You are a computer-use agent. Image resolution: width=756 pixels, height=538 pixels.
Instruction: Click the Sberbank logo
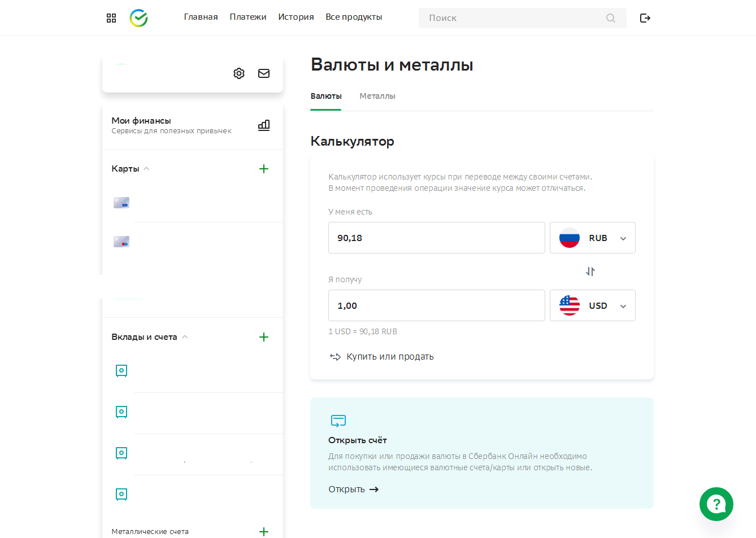pos(138,18)
